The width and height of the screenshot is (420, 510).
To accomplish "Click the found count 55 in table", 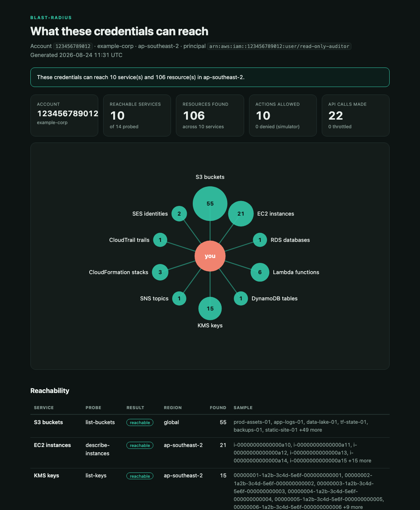I will coord(223,422).
